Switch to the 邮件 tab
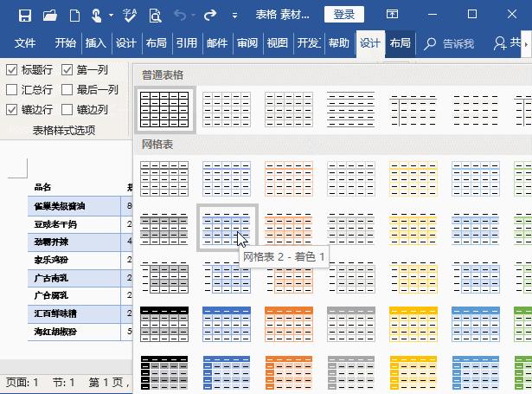 [217, 42]
